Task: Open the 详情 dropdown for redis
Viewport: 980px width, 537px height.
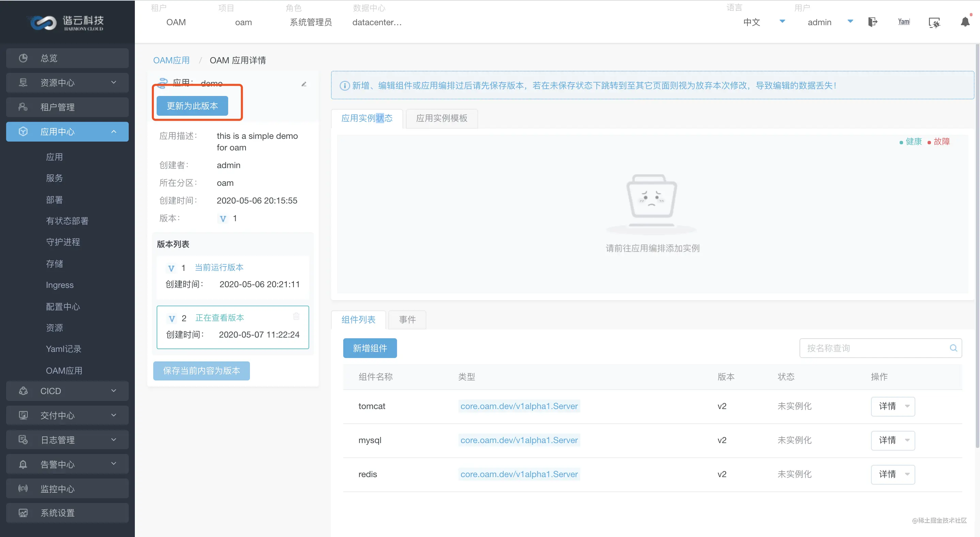Action: [x=893, y=474]
